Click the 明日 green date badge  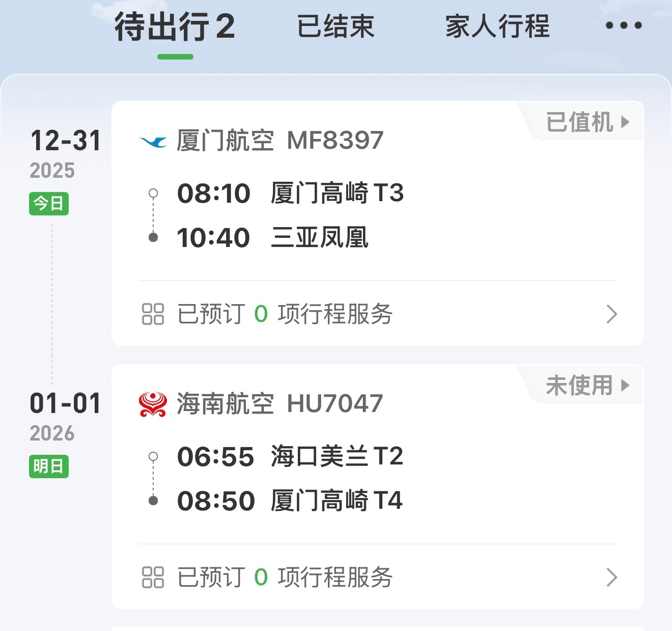[x=49, y=467]
